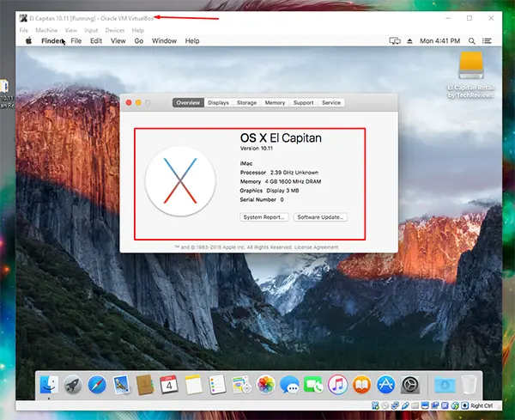
Task: Open Messages speech bubble icon in Dock
Action: [x=289, y=385]
